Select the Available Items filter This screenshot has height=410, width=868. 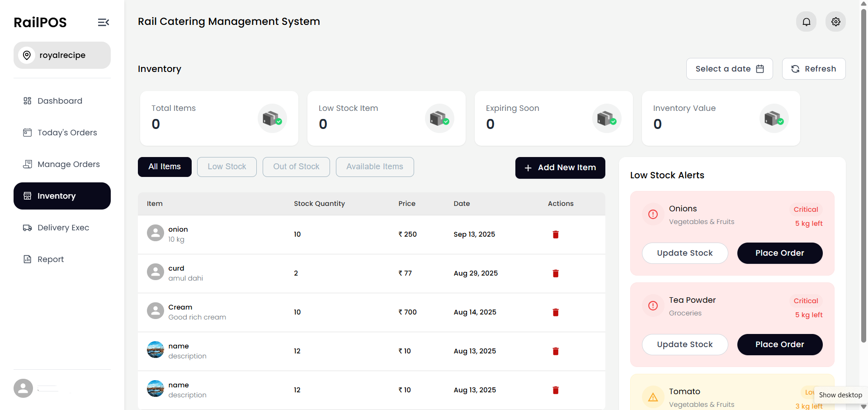click(x=375, y=167)
